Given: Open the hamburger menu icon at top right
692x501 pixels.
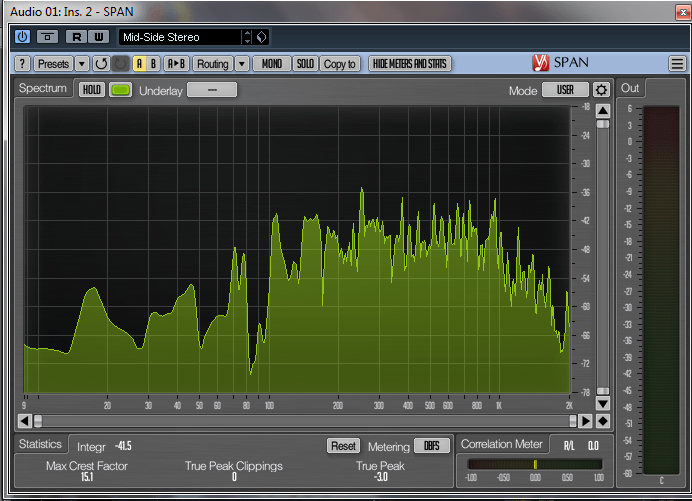Looking at the screenshot, I should pos(677,64).
